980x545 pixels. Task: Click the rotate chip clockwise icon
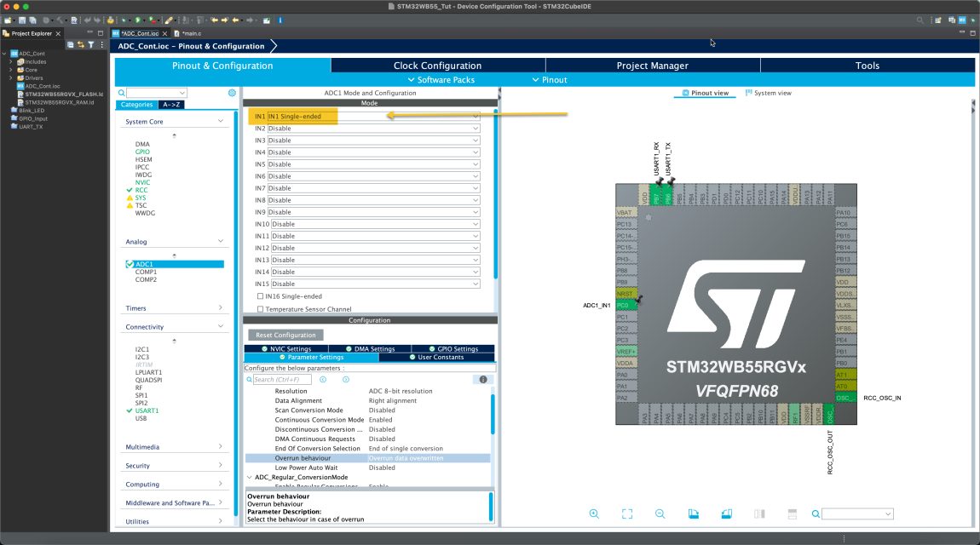tap(693, 513)
